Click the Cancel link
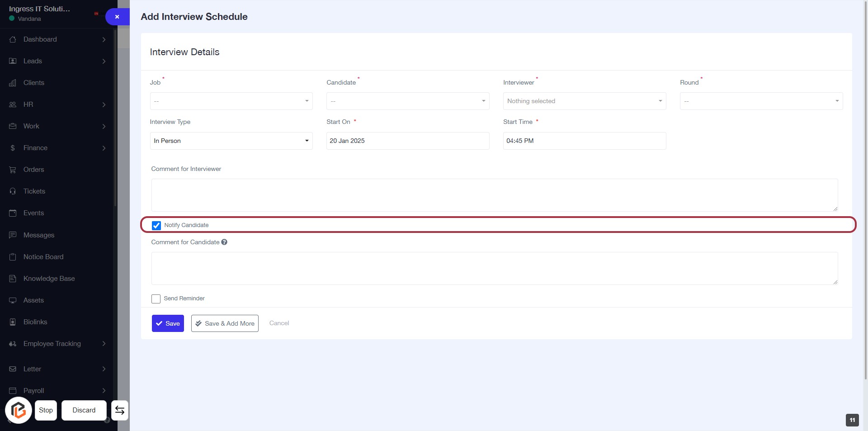868x431 pixels. pyautogui.click(x=279, y=323)
